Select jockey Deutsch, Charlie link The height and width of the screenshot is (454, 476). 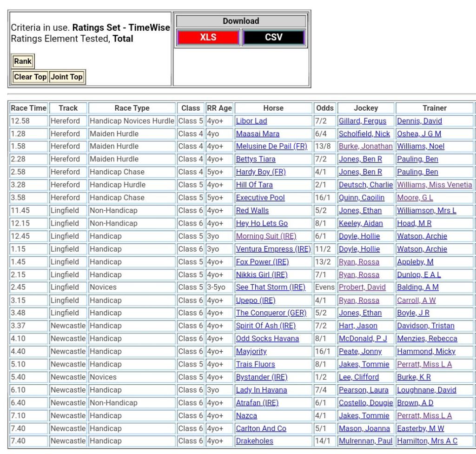point(365,185)
